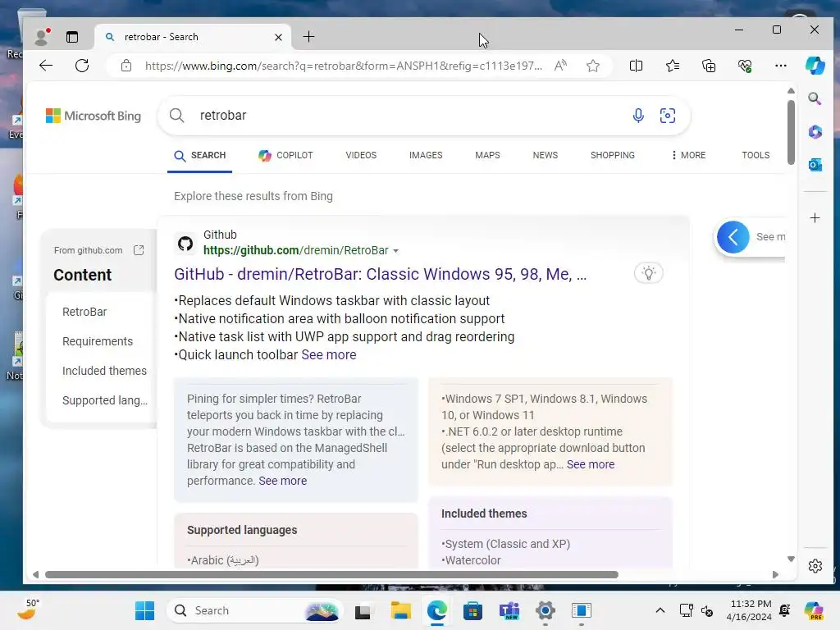This screenshot has height=630, width=840.
Task: Open the Collections icon
Action: coord(709,66)
